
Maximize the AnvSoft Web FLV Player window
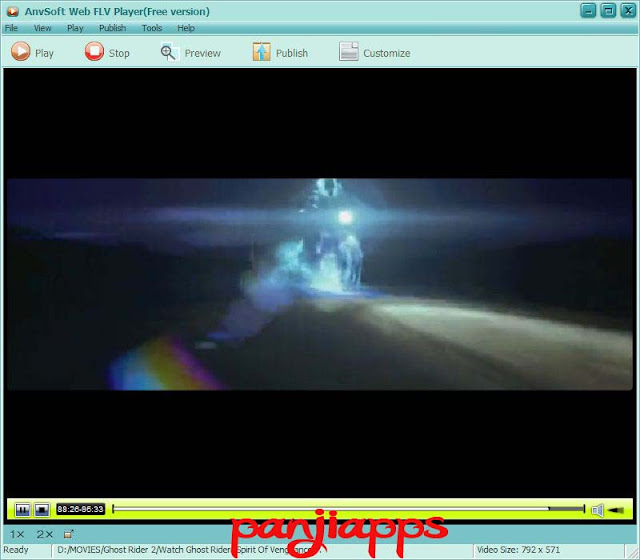[608, 11]
